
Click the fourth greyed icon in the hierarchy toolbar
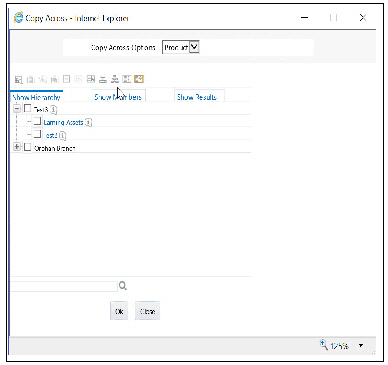(55, 79)
